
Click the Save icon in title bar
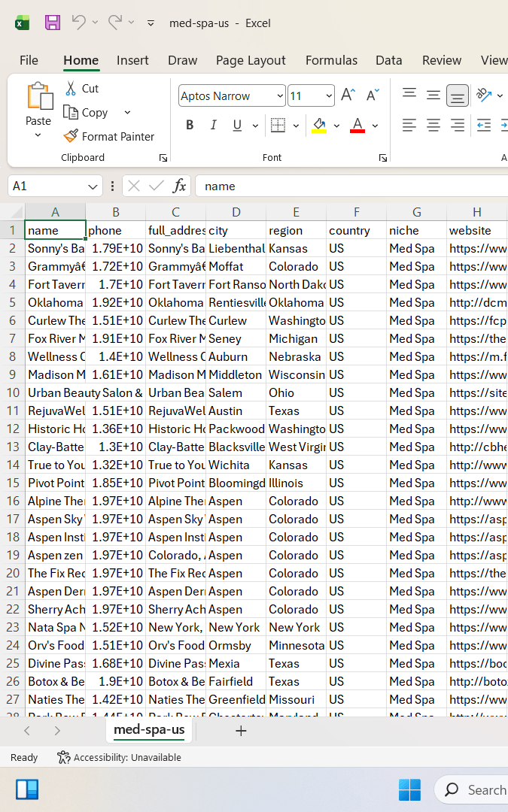point(53,23)
